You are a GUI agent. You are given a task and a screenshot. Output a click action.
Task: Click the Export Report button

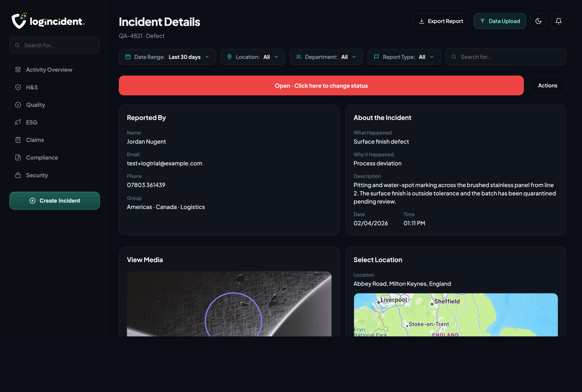click(x=441, y=21)
